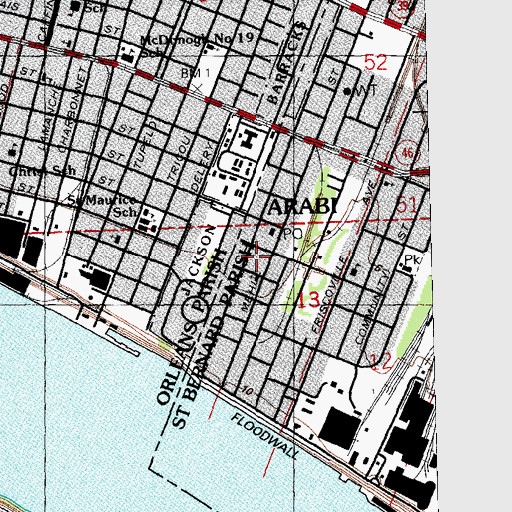Select the H-shaped building symbol above ARABI
The height and width of the screenshot is (512, 512).
(x=248, y=139)
